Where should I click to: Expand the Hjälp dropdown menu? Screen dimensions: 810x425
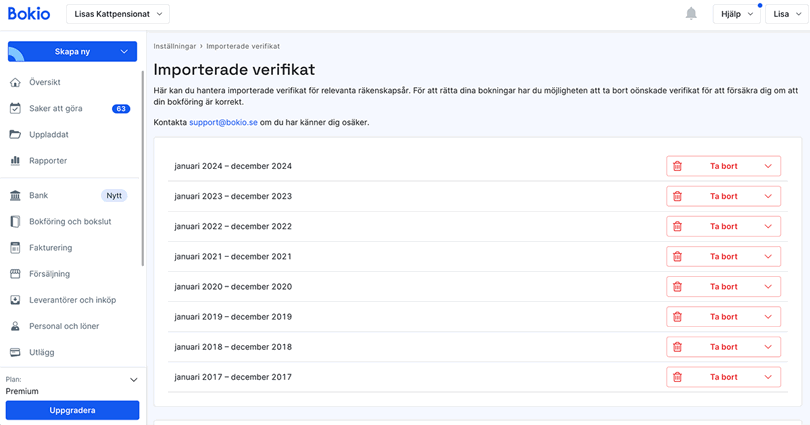(x=737, y=14)
